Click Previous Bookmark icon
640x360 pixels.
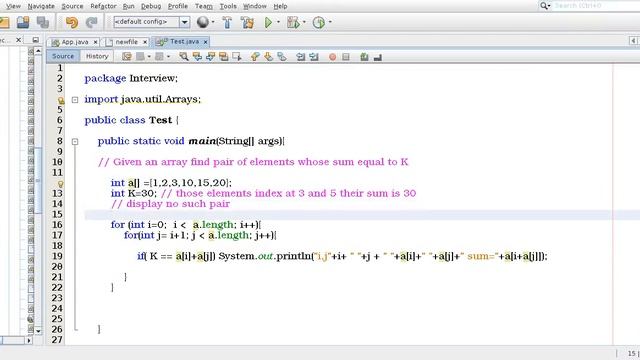click(x=255, y=57)
